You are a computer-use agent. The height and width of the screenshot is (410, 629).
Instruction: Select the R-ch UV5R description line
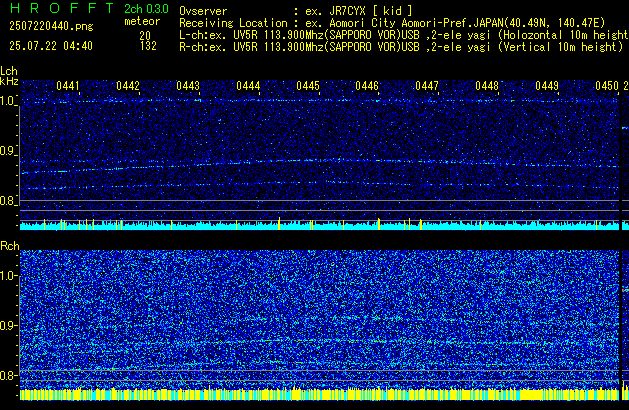point(401,47)
